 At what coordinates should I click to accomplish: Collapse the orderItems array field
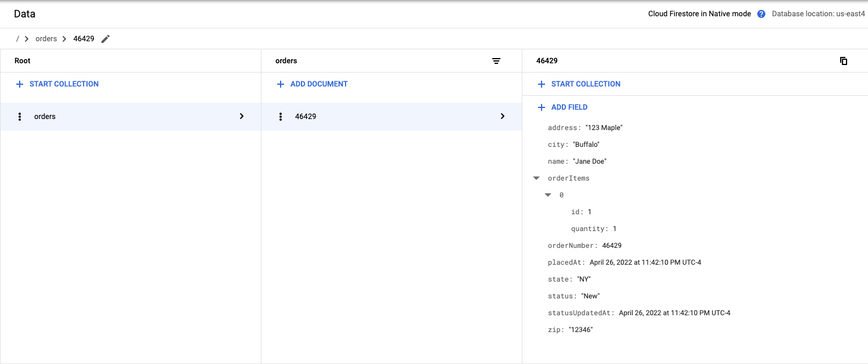[536, 178]
